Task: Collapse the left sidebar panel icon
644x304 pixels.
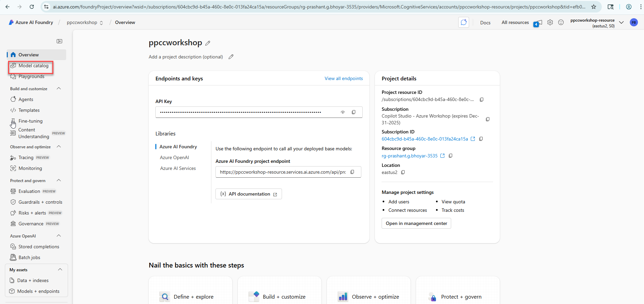Action: tap(59, 41)
